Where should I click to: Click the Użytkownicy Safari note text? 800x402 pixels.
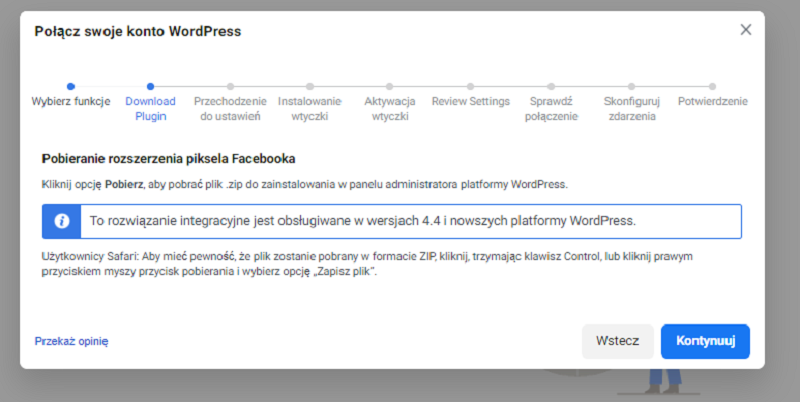coord(367,264)
